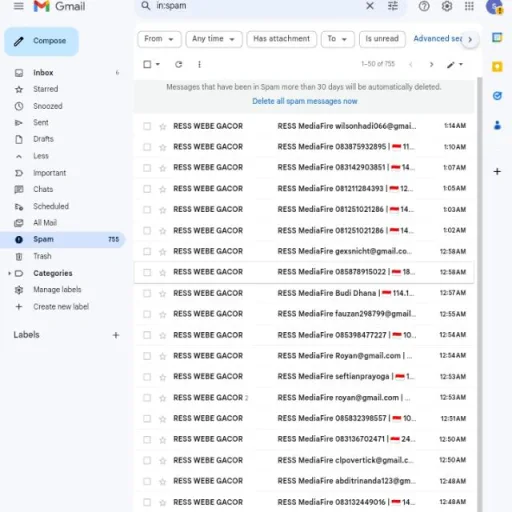This screenshot has height=512, width=512.
Task: Select the gexsnicht message checkbox
Action: [x=147, y=251]
